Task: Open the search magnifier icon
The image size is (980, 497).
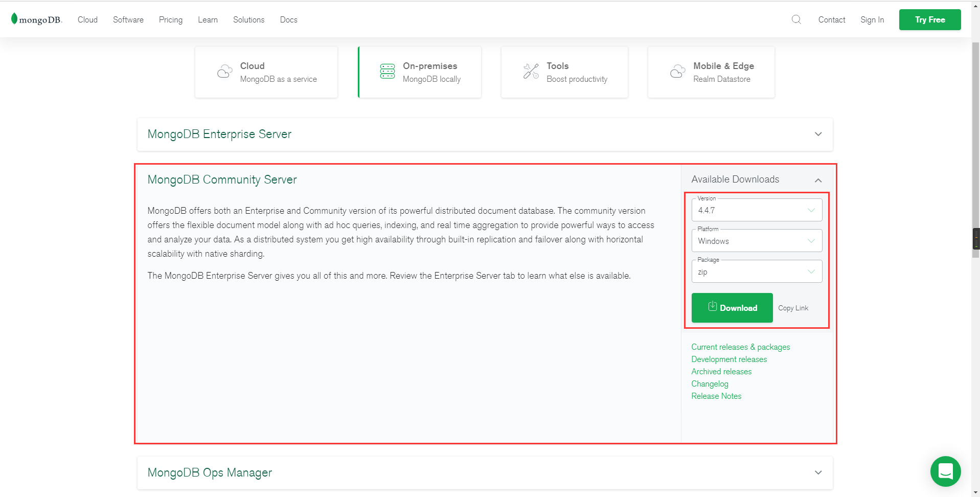Action: pyautogui.click(x=796, y=19)
